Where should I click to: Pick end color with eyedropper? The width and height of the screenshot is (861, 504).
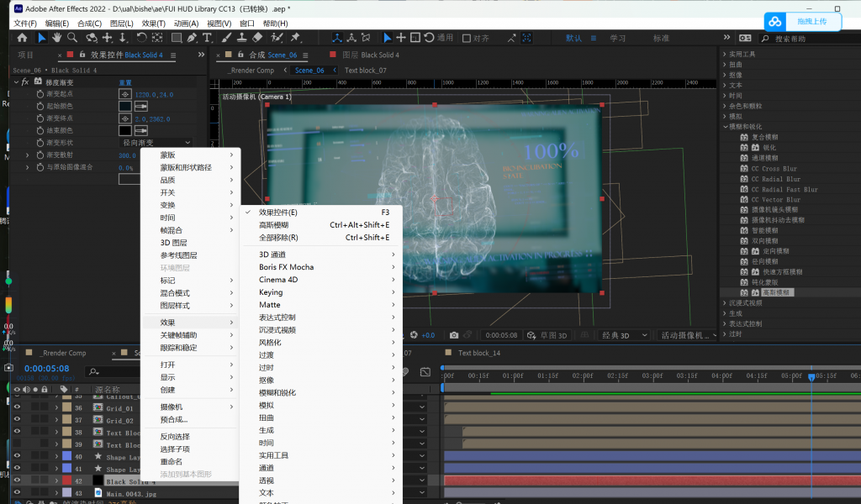(x=141, y=130)
